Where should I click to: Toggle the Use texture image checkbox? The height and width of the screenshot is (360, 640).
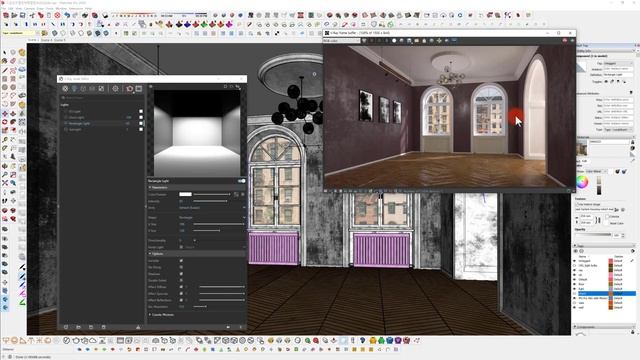pyautogui.click(x=578, y=204)
